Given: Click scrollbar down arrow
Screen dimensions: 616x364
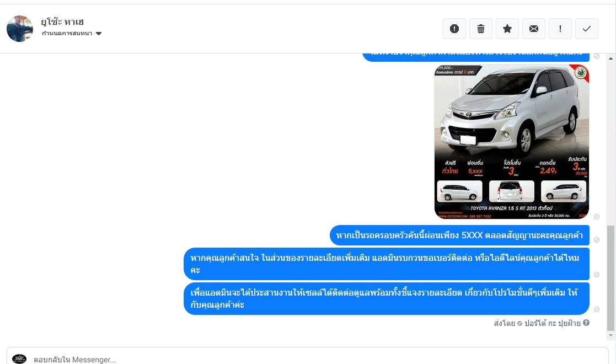Looking at the screenshot, I should pos(610,335).
